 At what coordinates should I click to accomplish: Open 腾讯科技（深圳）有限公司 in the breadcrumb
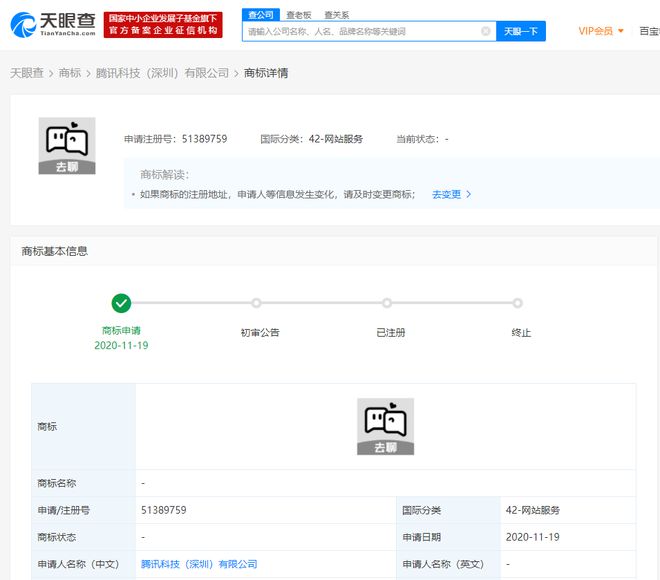coord(162,73)
